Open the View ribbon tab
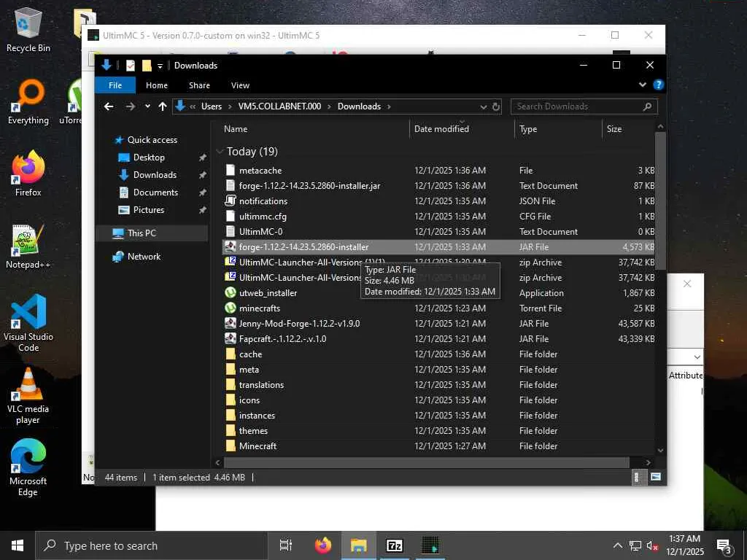 tap(240, 85)
